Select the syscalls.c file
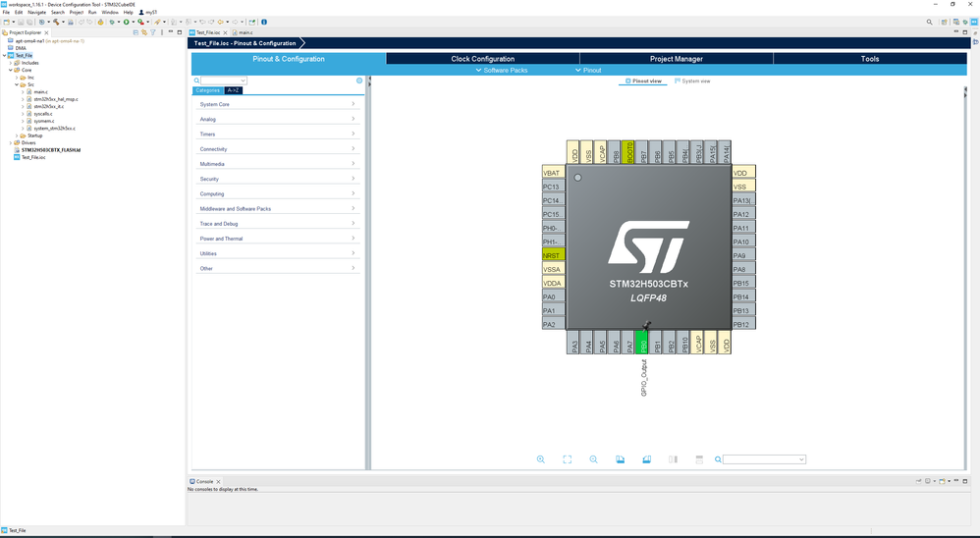The height and width of the screenshot is (538, 980). tap(43, 114)
